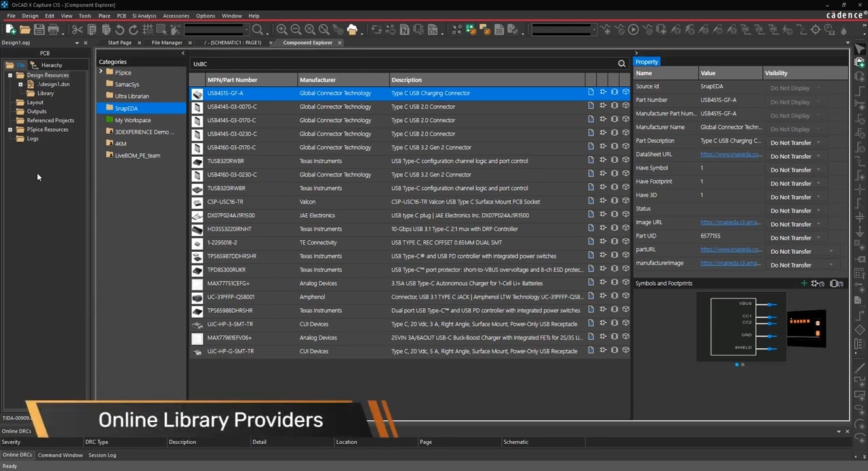Click the Save toolbar icon

point(39,29)
